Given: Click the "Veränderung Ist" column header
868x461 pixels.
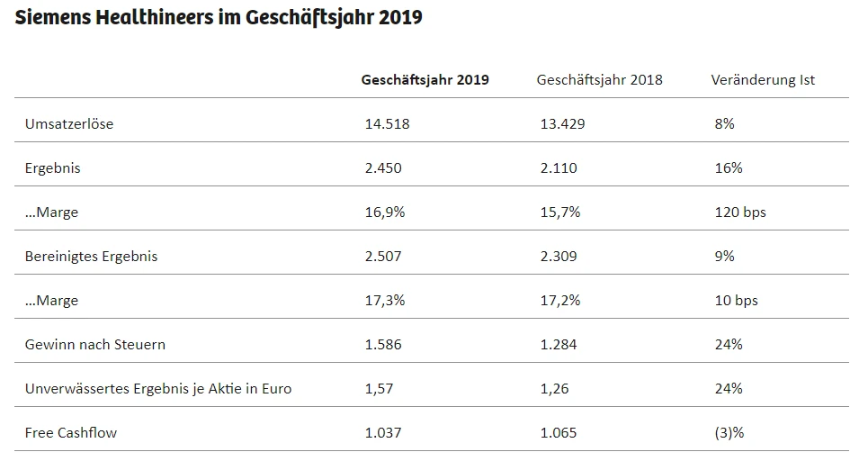Looking at the screenshot, I should click(763, 79).
